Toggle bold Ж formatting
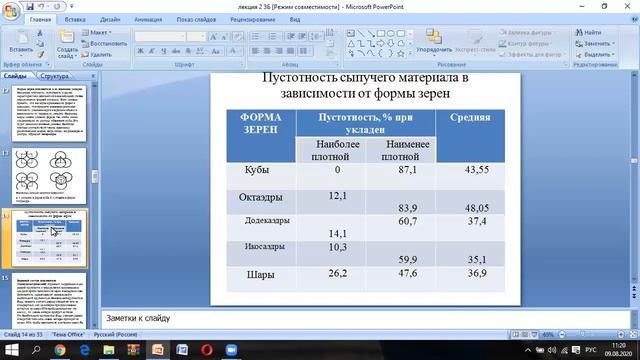Image resolution: width=640 pixels, height=360 pixels. (140, 51)
